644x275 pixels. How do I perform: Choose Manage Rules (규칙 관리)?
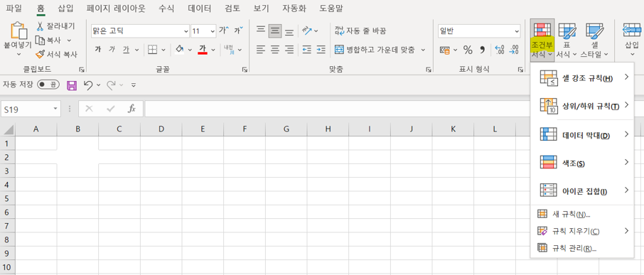[582, 248]
